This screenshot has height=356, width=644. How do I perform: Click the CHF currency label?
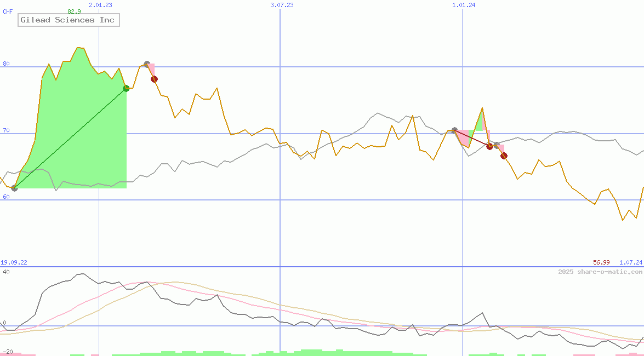coord(7,12)
